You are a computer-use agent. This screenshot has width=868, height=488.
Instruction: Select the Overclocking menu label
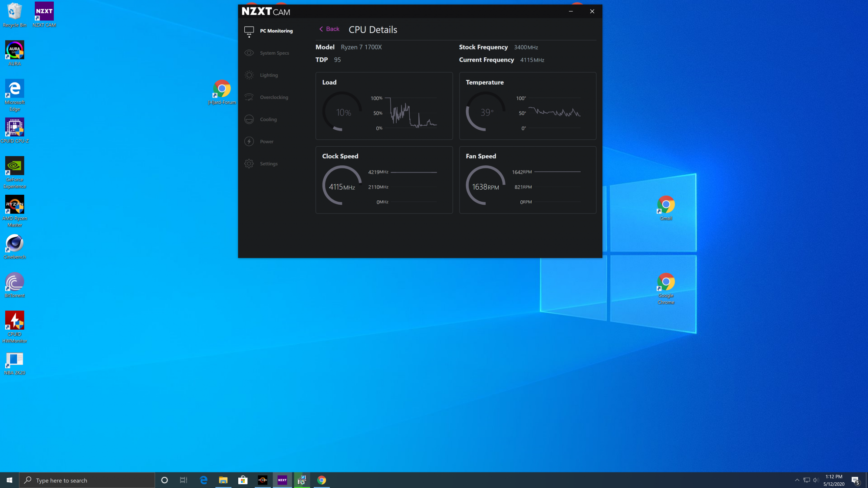[x=274, y=97]
